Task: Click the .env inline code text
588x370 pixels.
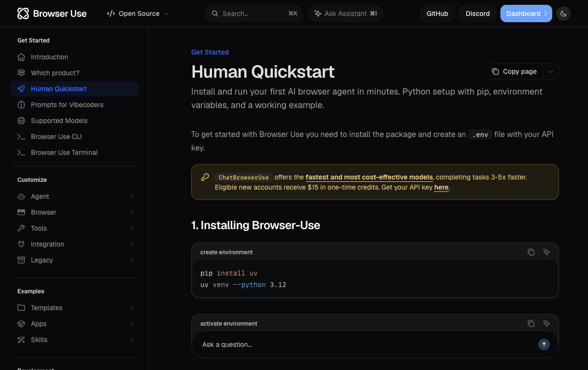Action: (x=480, y=135)
